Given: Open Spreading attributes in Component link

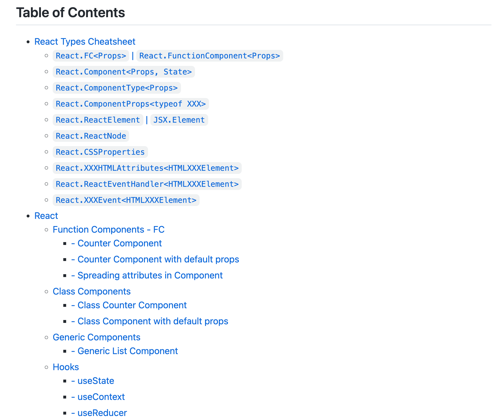Looking at the screenshot, I should (x=150, y=275).
